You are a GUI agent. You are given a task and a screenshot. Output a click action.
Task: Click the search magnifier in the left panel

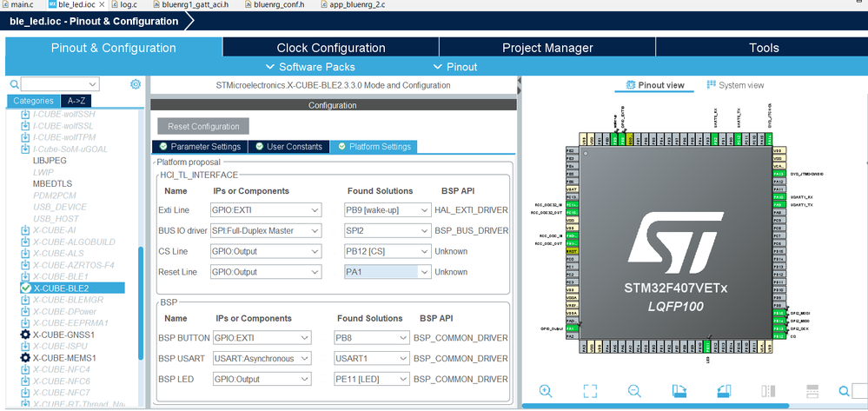click(x=15, y=84)
